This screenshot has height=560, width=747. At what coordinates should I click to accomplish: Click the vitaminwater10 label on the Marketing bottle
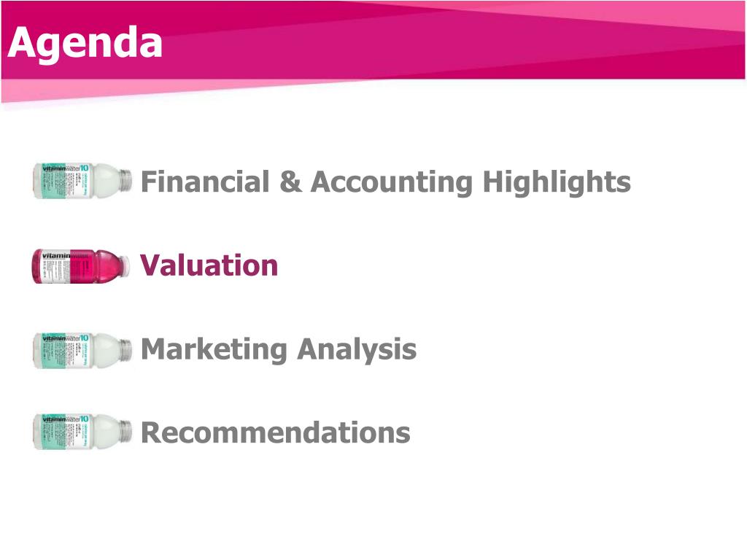click(x=65, y=338)
